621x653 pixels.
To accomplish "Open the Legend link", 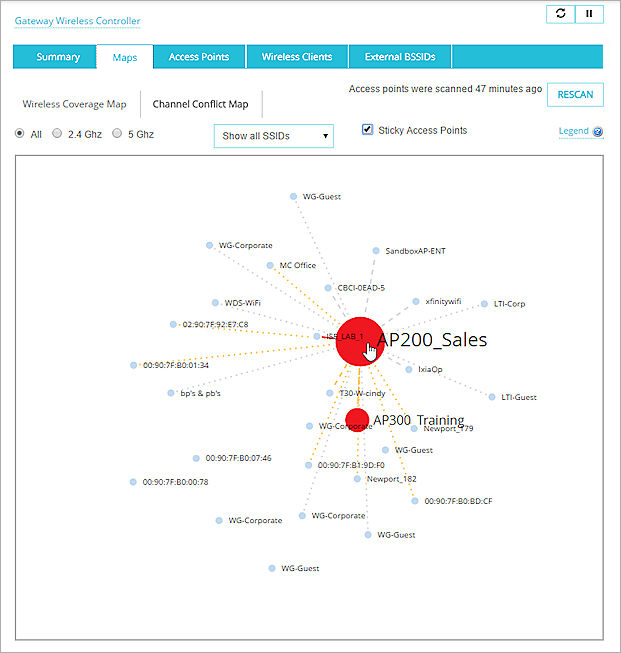I will (573, 132).
